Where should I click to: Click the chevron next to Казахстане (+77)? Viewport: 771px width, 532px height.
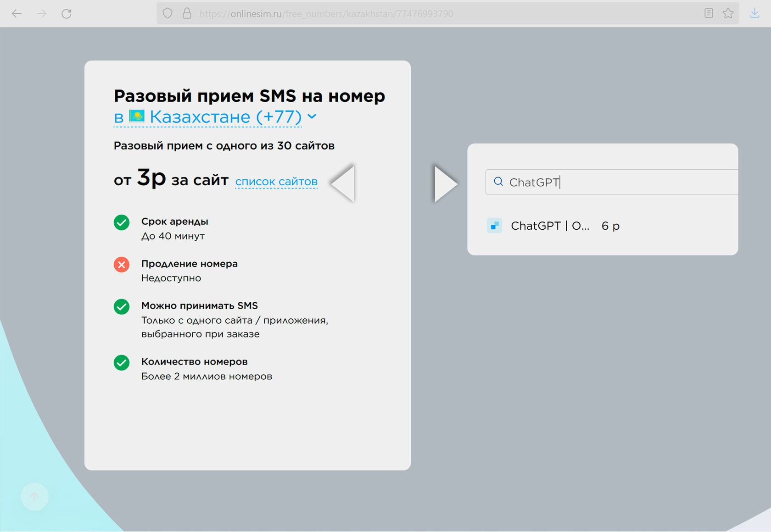(x=312, y=116)
